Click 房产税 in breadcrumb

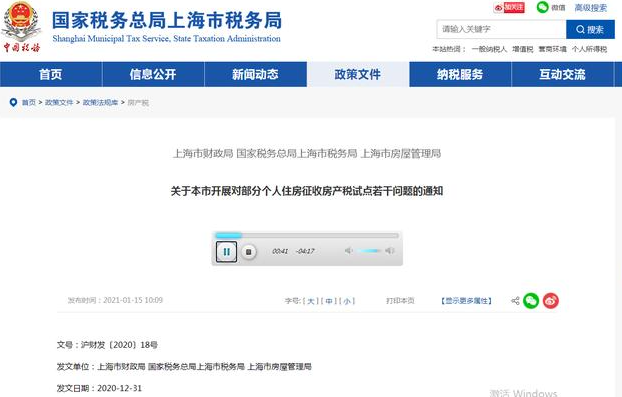point(138,103)
